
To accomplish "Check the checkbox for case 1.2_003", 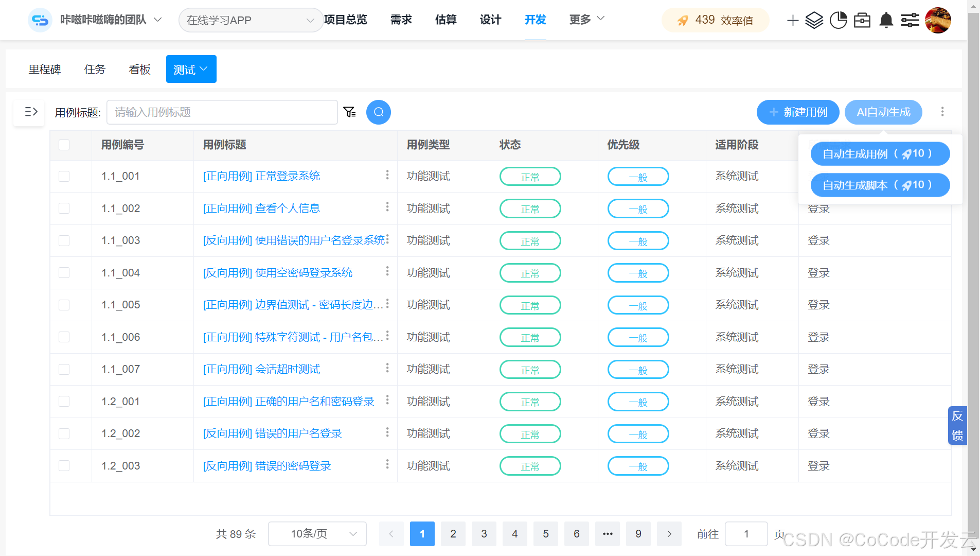I will pos(64,465).
